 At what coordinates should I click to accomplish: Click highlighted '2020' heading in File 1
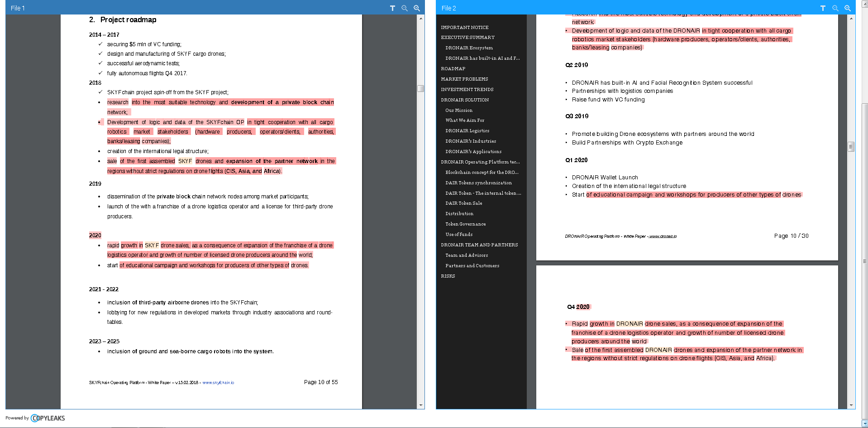point(95,236)
